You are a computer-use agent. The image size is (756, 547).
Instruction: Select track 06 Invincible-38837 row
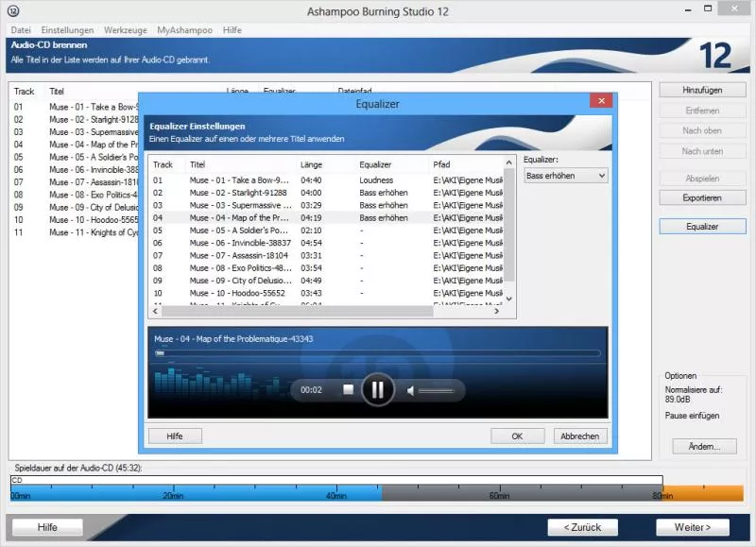point(326,243)
